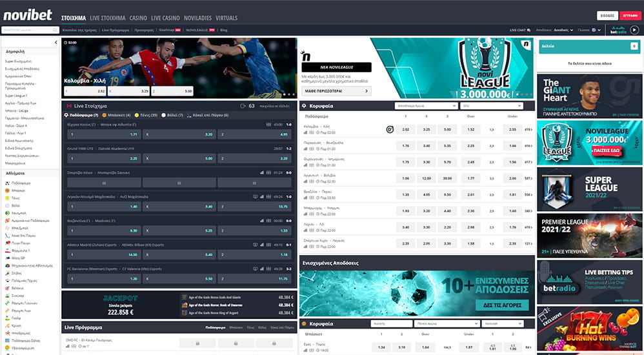This screenshot has width=644, height=355.
Task: Open Live Chat in header
Action: pos(520,30)
